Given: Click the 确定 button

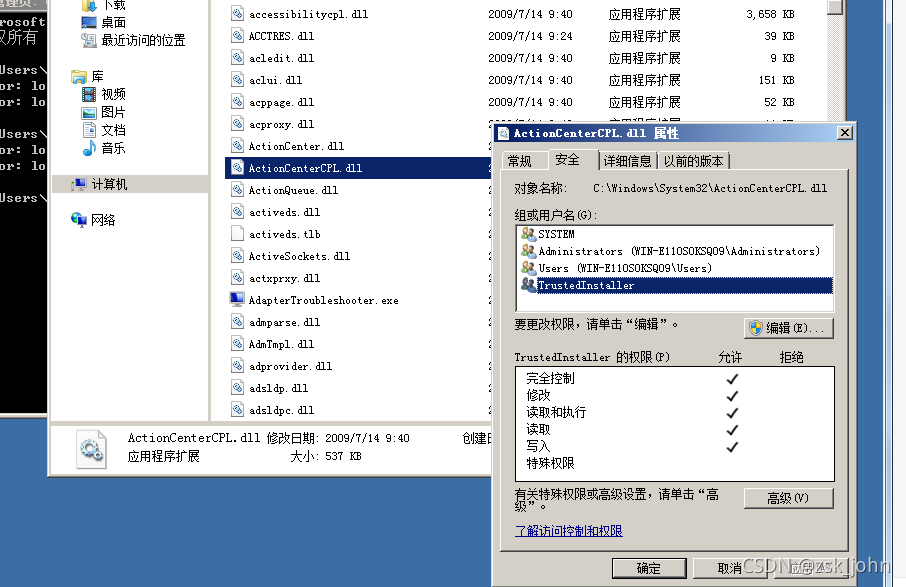Looking at the screenshot, I should [649, 569].
